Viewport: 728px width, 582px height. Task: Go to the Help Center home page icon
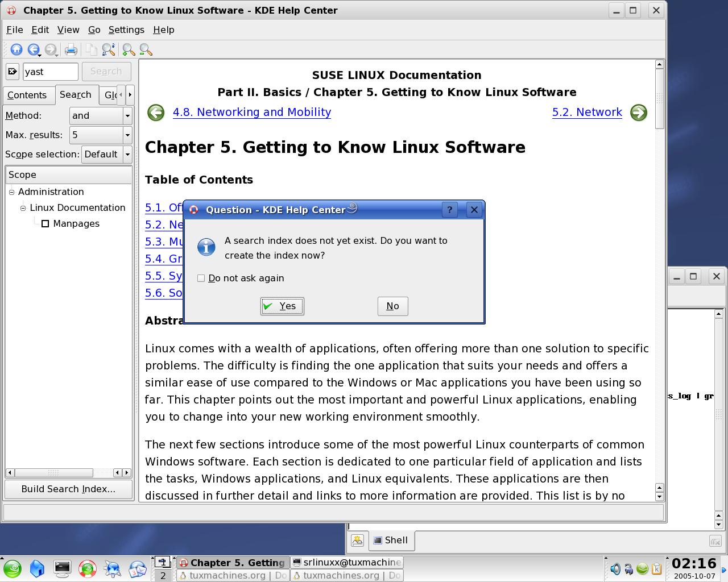[16, 50]
